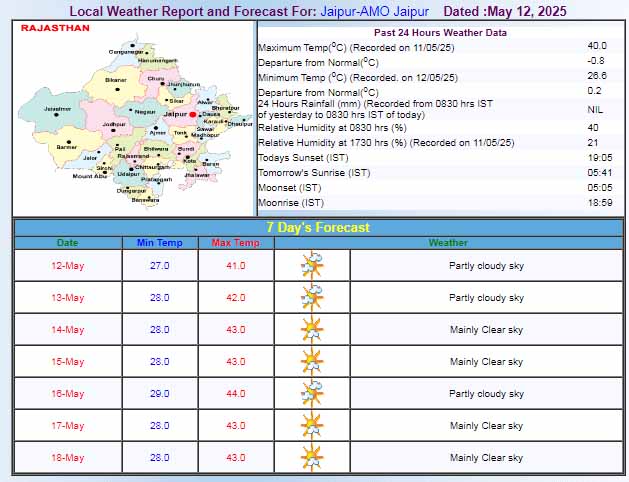Select the 14-May mainly clear sun icon
The image size is (629, 482).
313,330
